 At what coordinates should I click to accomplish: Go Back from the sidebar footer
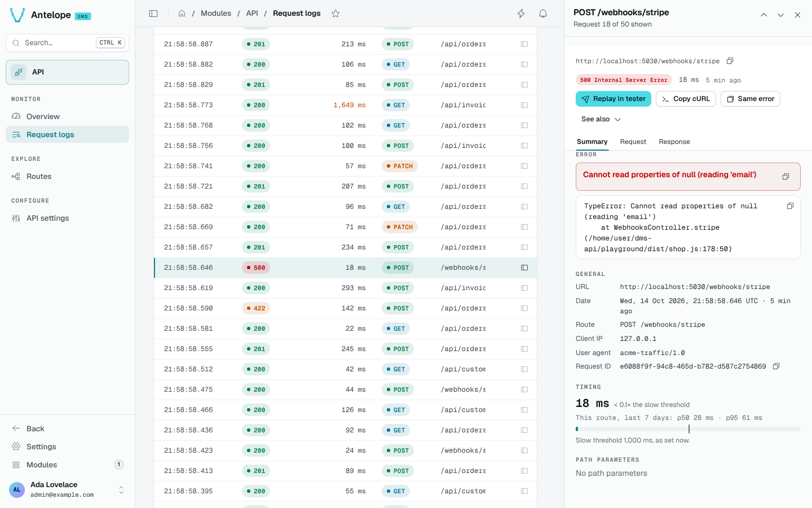pos(67,428)
